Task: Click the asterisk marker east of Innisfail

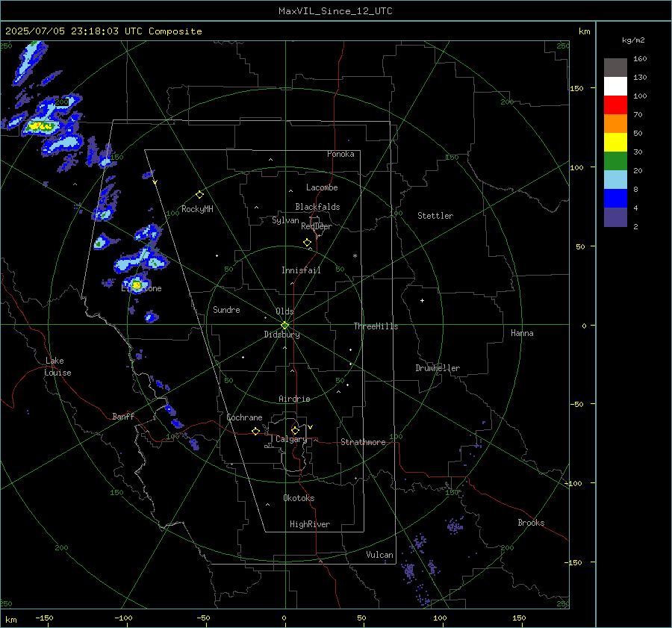Action: coord(355,256)
